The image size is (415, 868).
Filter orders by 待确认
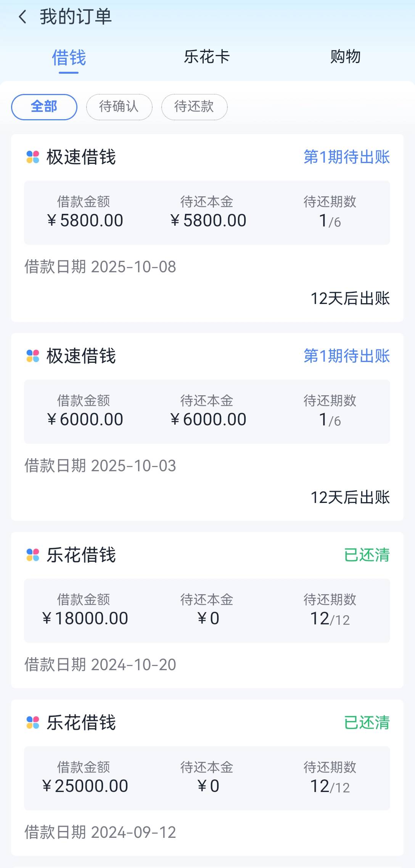click(x=119, y=107)
